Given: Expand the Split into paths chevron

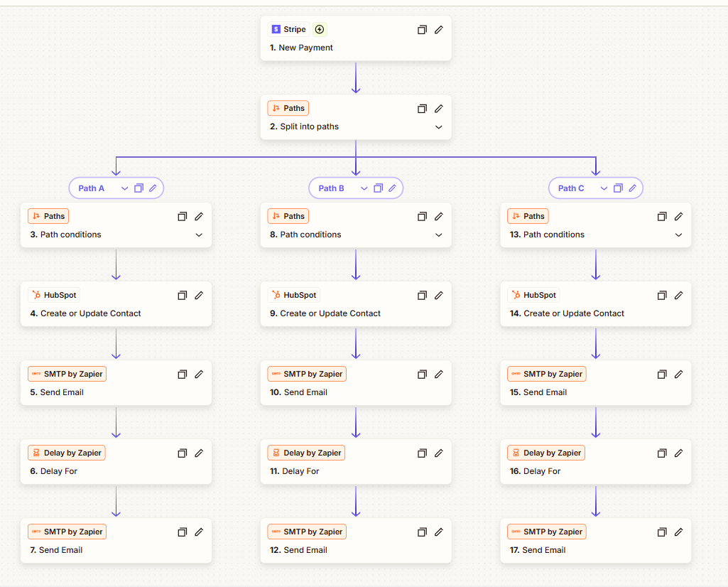Looking at the screenshot, I should click(x=438, y=126).
